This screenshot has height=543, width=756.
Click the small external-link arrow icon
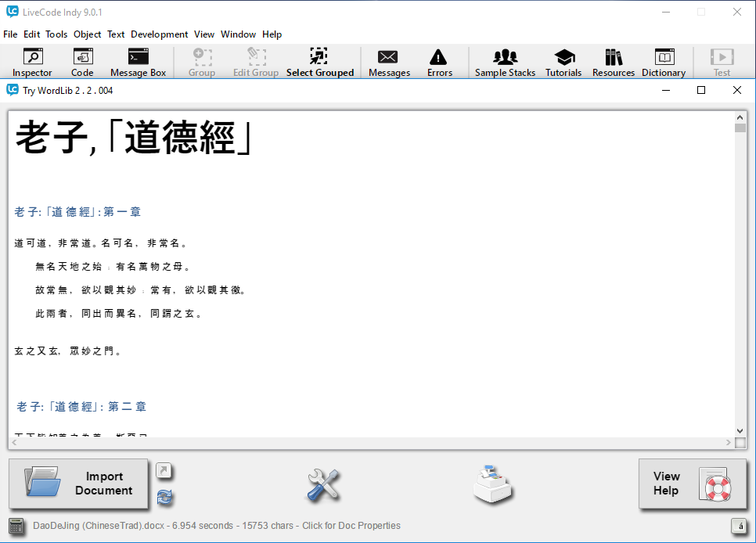pyautogui.click(x=164, y=471)
